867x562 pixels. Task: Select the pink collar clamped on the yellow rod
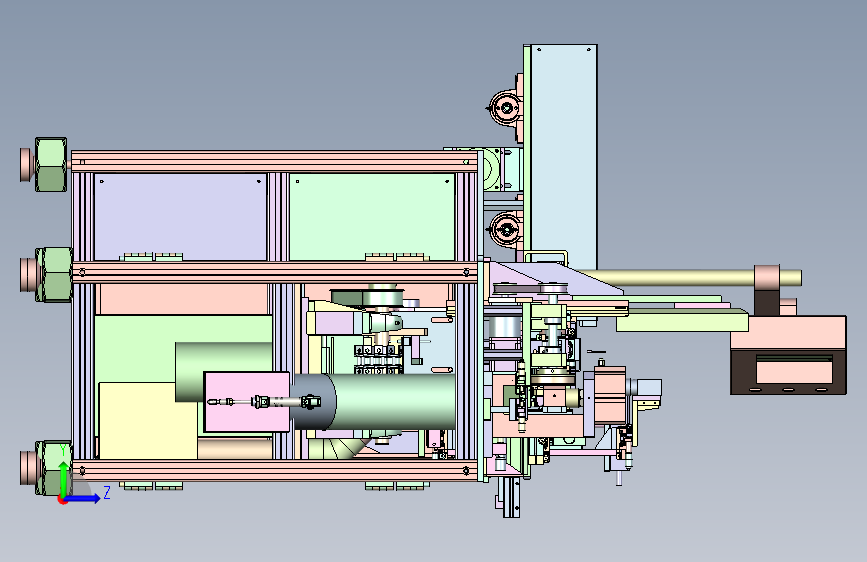click(x=767, y=278)
